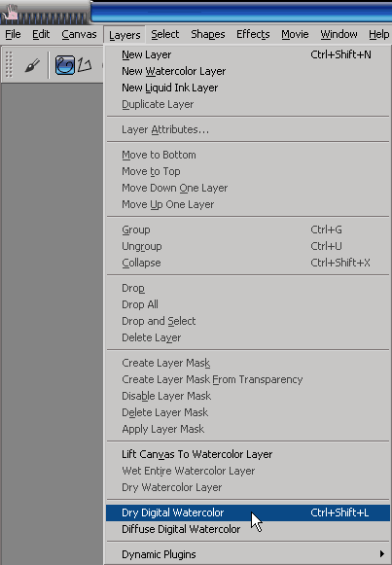
Task: Select the brush tool icon in toolbar
Action: tap(32, 65)
